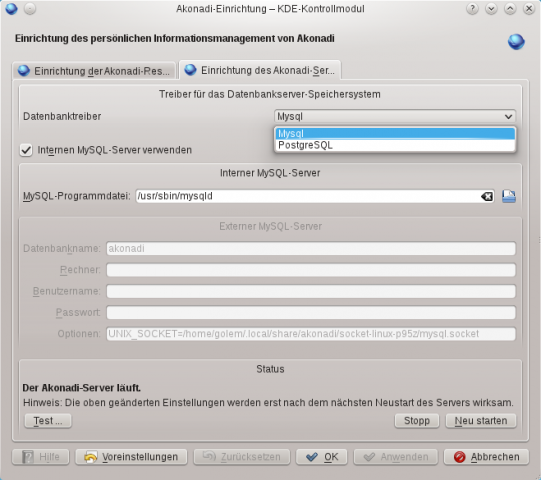Click the Hilfe button
The width and height of the screenshot is (541, 480).
41,457
